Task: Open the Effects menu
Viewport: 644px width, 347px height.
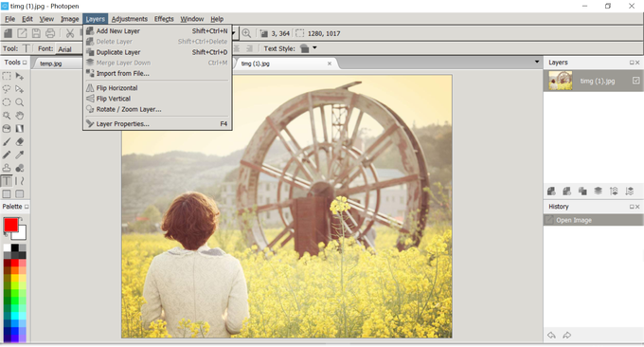Action: (x=164, y=19)
